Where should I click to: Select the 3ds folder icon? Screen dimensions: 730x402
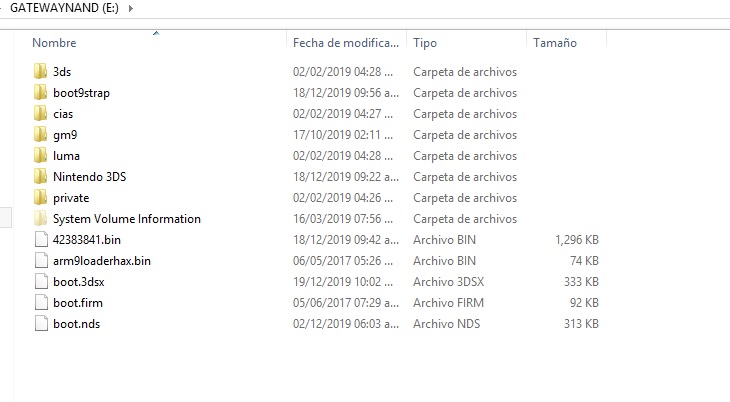(x=41, y=71)
